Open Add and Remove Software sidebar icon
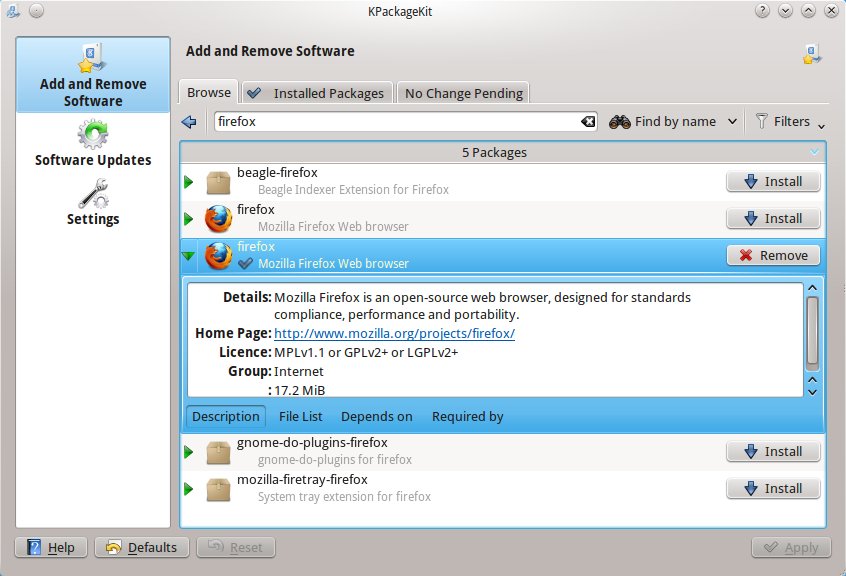This screenshot has width=846, height=576. pos(93,57)
